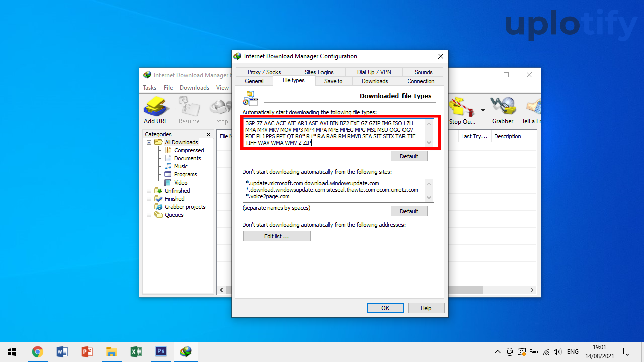
Task: Click Chrome in the taskbar
Action: 37,352
